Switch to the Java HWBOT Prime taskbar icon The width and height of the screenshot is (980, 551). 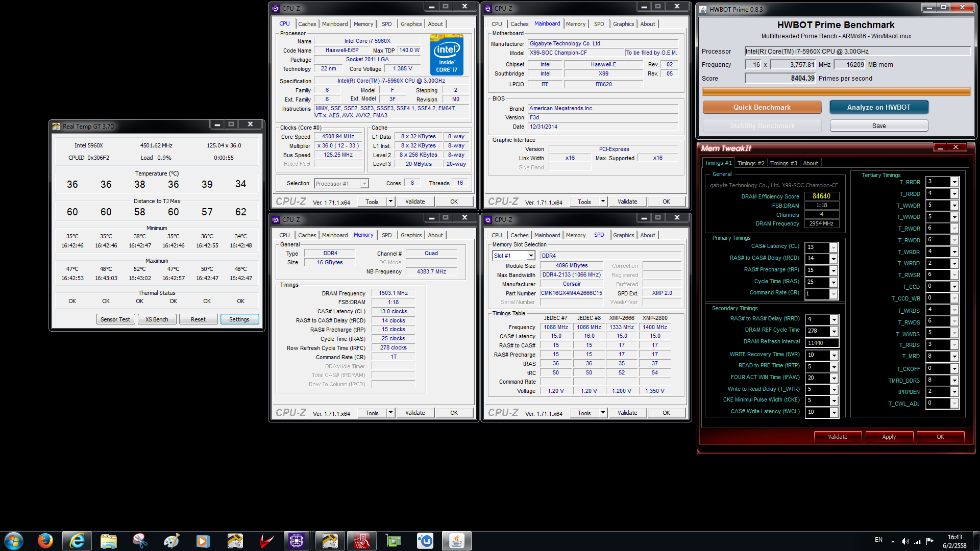pos(456,540)
